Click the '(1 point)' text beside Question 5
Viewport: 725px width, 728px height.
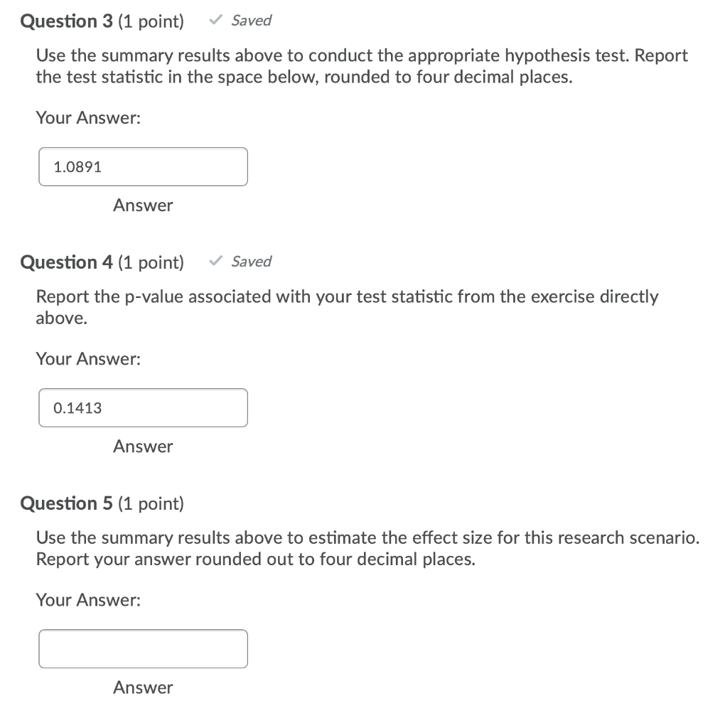[151, 503]
